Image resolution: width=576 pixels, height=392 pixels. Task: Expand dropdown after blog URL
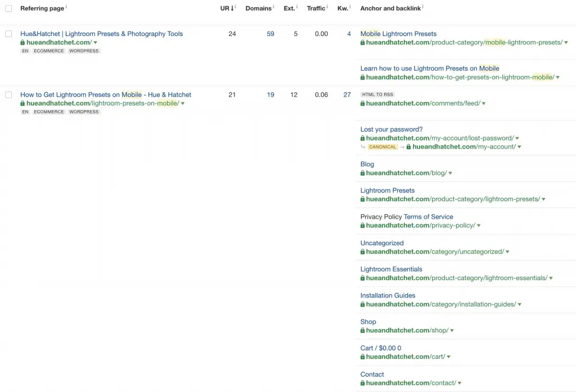451,173
